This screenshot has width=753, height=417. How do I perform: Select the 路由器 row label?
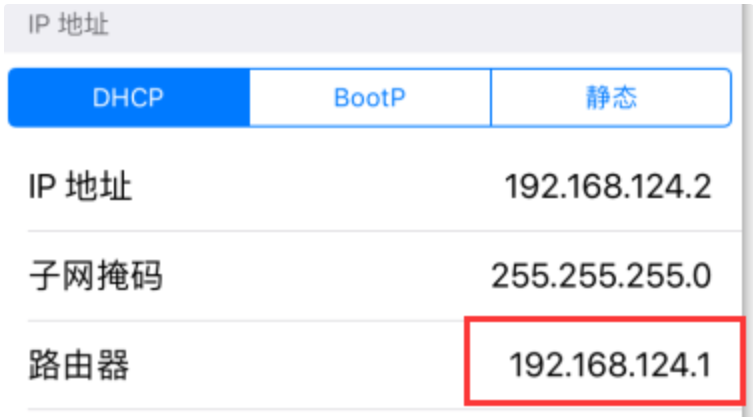point(79,365)
